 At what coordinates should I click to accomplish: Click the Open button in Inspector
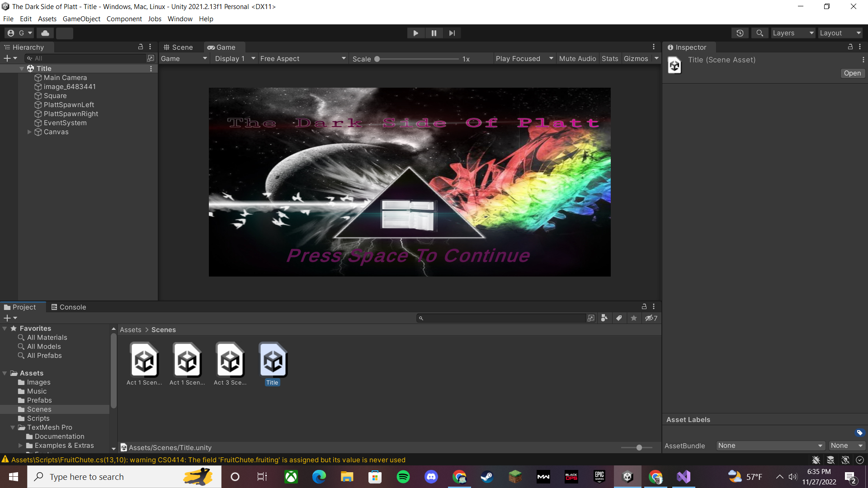click(852, 73)
